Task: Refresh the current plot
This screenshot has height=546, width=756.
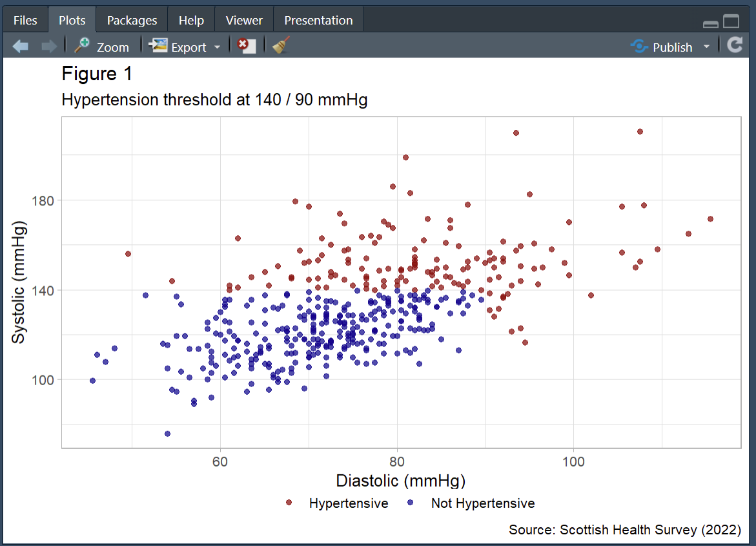Action: point(734,45)
